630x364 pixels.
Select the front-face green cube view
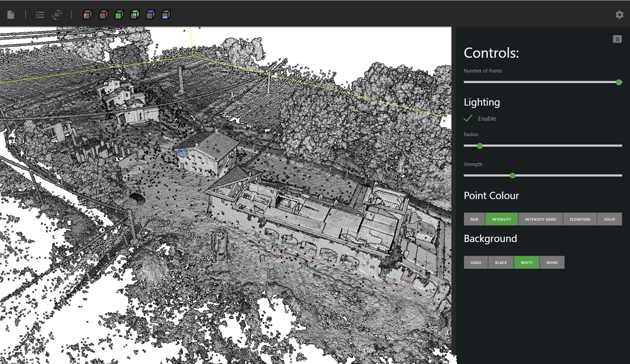pyautogui.click(x=119, y=15)
